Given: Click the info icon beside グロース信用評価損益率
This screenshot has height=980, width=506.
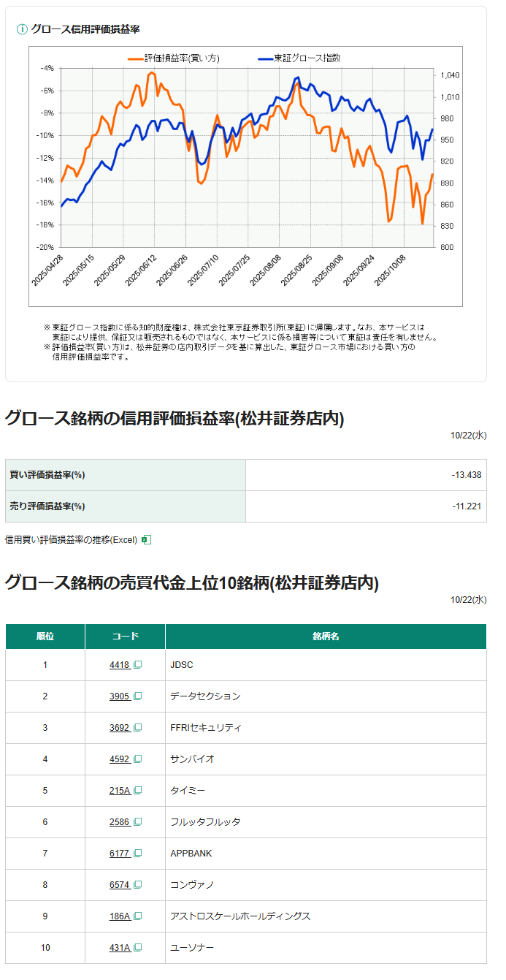Looking at the screenshot, I should coord(22,29).
